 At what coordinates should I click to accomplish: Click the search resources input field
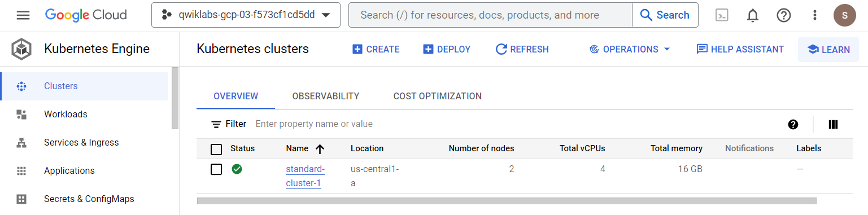(490, 15)
